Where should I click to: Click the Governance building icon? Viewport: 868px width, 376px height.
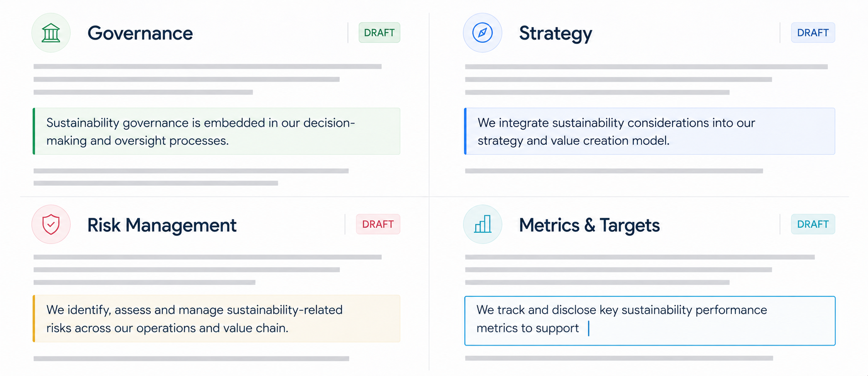(51, 33)
